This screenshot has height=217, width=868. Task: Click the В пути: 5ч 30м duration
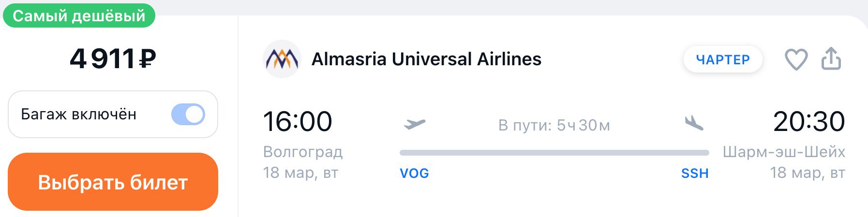554,125
